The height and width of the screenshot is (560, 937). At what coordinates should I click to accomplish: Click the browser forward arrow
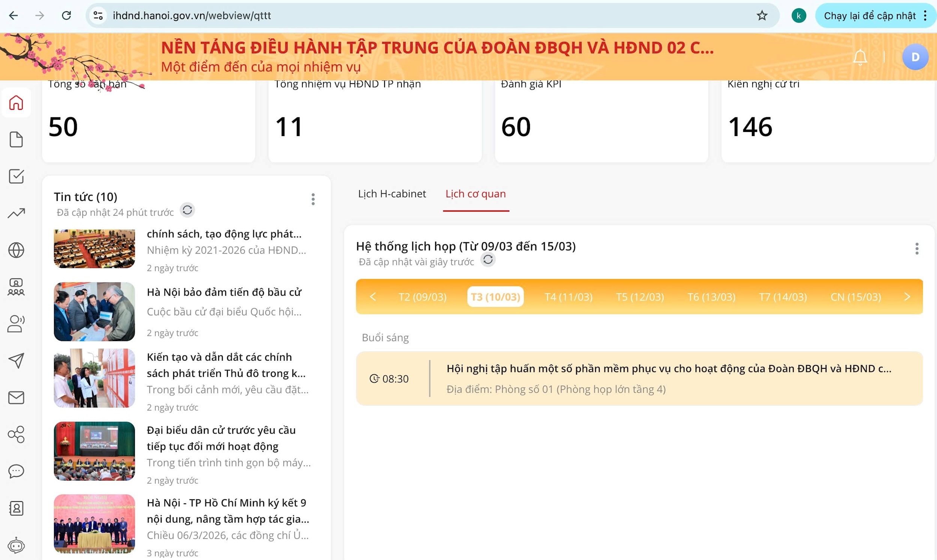coord(40,15)
